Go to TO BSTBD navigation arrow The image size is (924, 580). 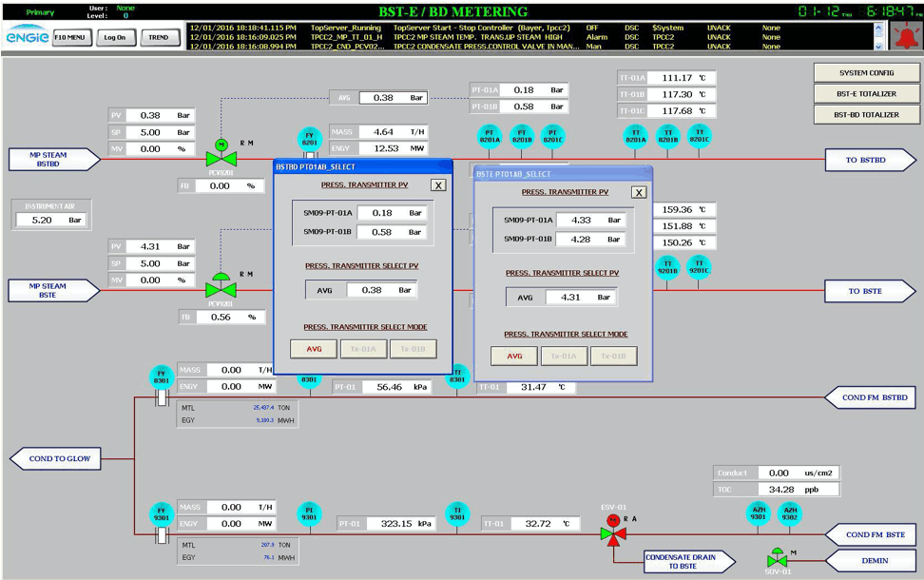871,160
